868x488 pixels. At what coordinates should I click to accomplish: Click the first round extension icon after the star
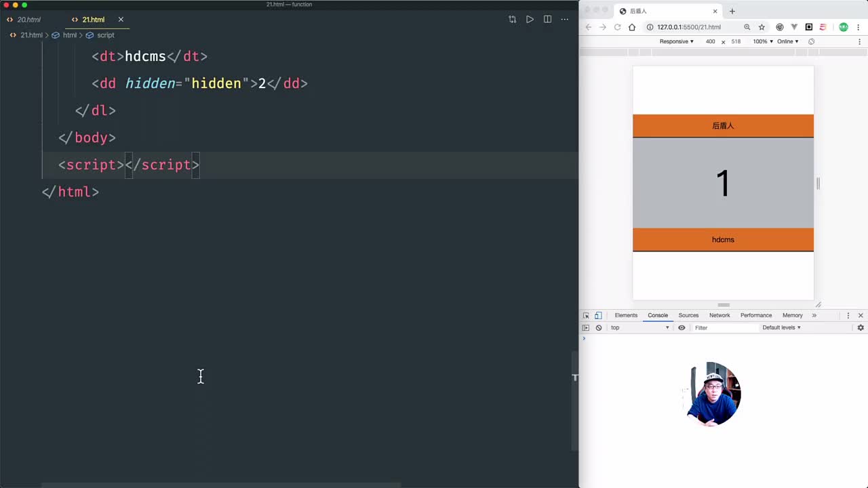[x=780, y=27]
